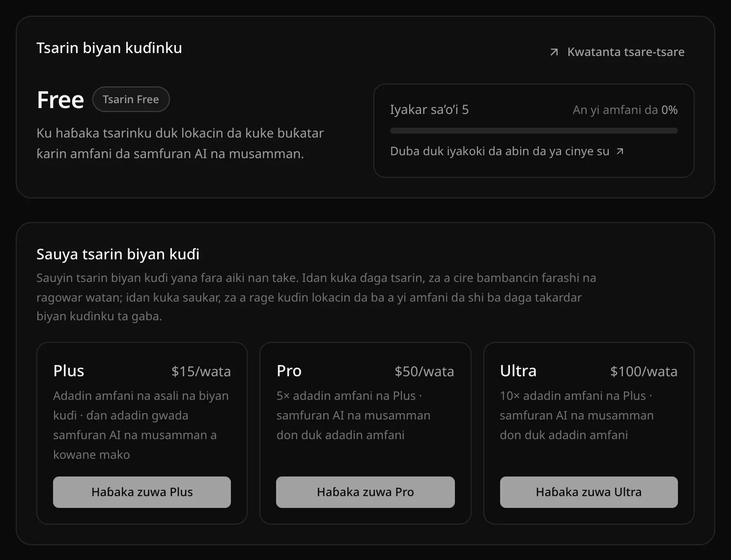Screen dimensions: 731x560
Task: Click the Iyakar sa'o'i 5 usage progress bar
Action: (x=534, y=131)
